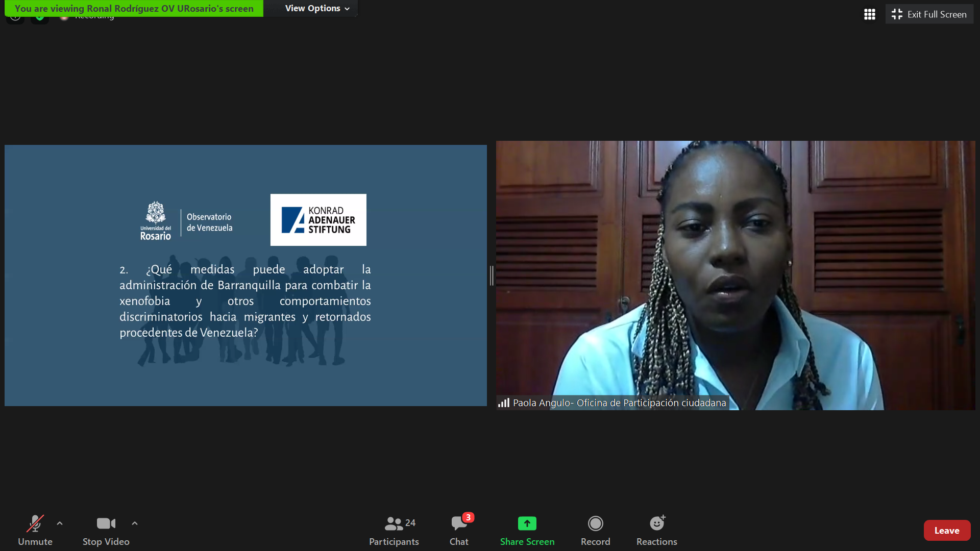Click the divider handle between slide and video
The width and height of the screenshot is (980, 551).
(492, 275)
